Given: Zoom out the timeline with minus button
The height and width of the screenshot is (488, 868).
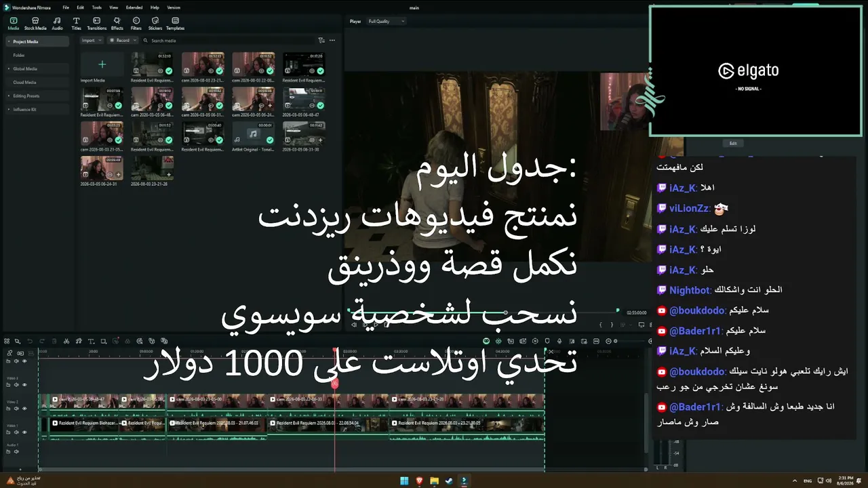Looking at the screenshot, I should (x=608, y=341).
